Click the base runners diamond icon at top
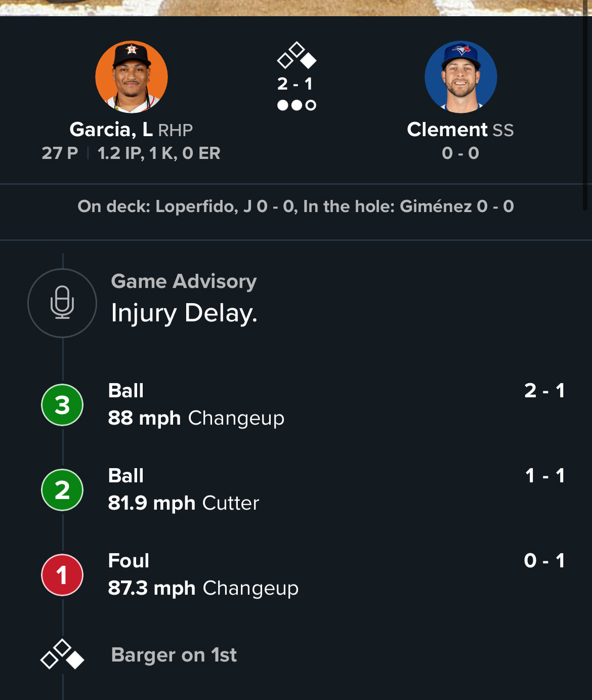 click(297, 56)
